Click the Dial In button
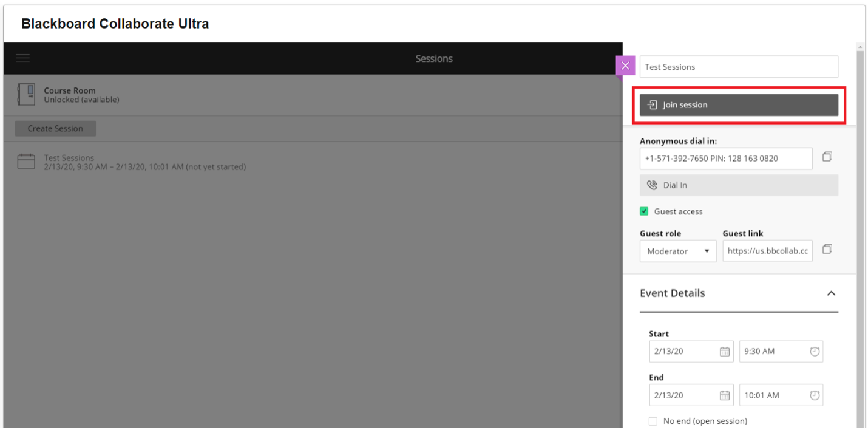Screen dimensions: 868x430 (739, 185)
